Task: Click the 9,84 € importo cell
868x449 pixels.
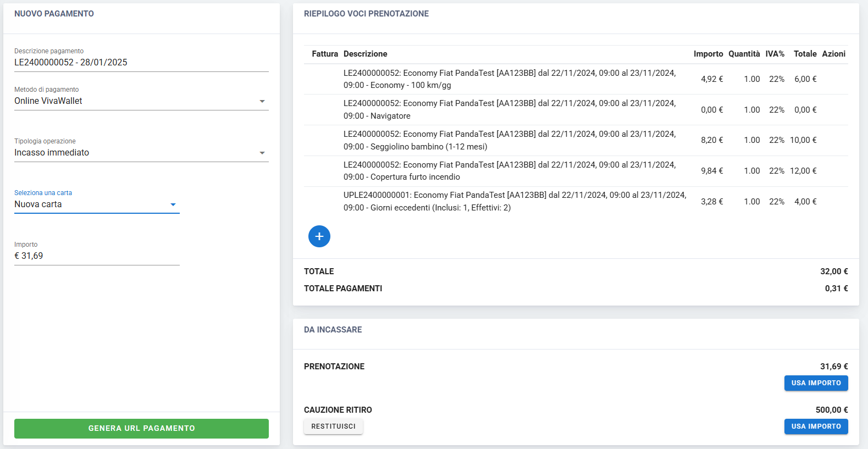Action: click(x=712, y=171)
